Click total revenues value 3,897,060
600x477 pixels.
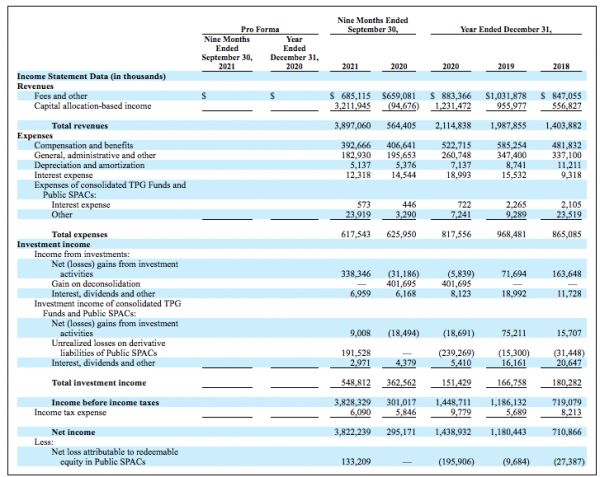point(351,126)
